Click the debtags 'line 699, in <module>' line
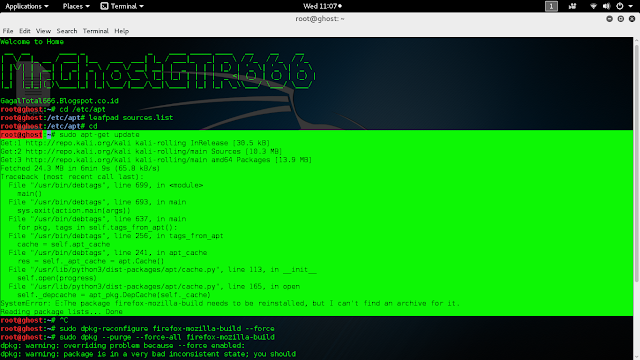This screenshot has width=640, height=360. pos(106,185)
